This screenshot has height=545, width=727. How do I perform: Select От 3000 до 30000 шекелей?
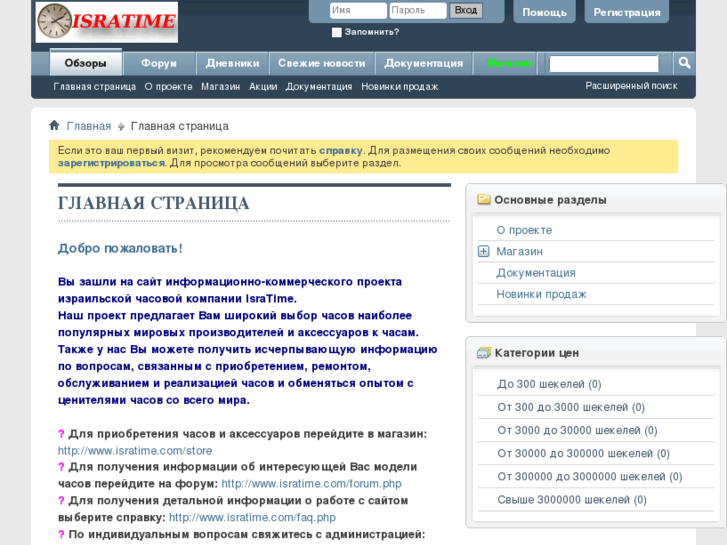(x=577, y=430)
